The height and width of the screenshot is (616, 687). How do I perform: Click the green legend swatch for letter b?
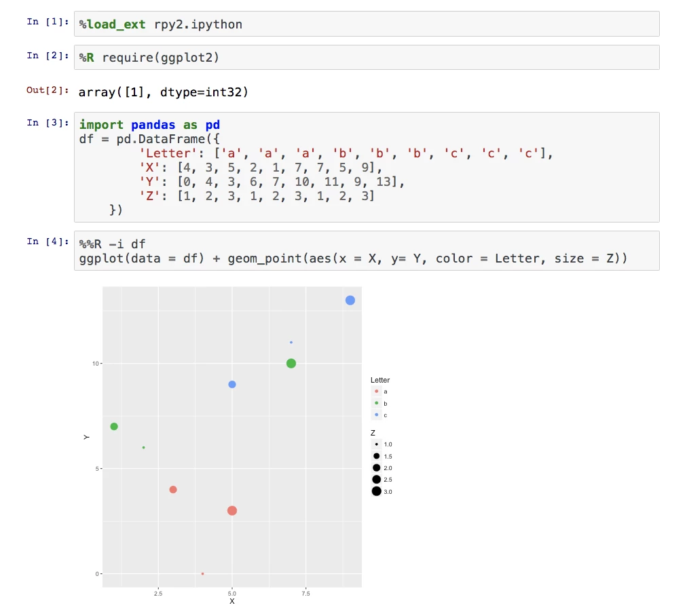376,403
